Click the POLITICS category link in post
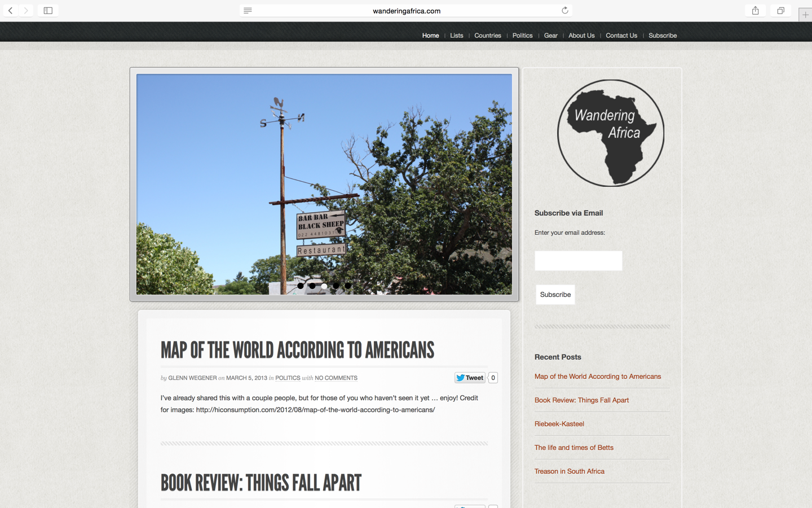The width and height of the screenshot is (812, 508). coord(288,378)
